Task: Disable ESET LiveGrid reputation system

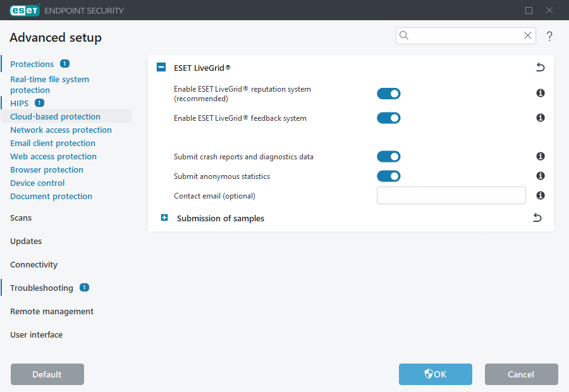Action: (388, 93)
